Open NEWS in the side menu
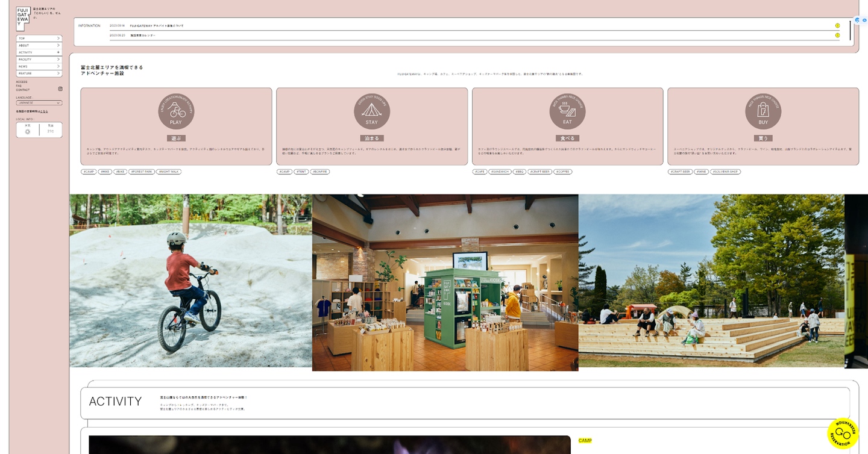 coord(39,66)
